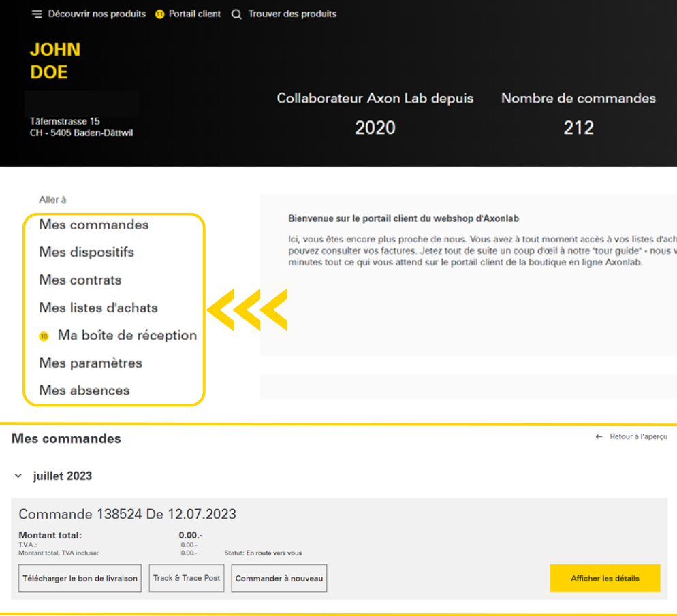
Task: Click the JOHN DOE name heading
Action: 55,61
